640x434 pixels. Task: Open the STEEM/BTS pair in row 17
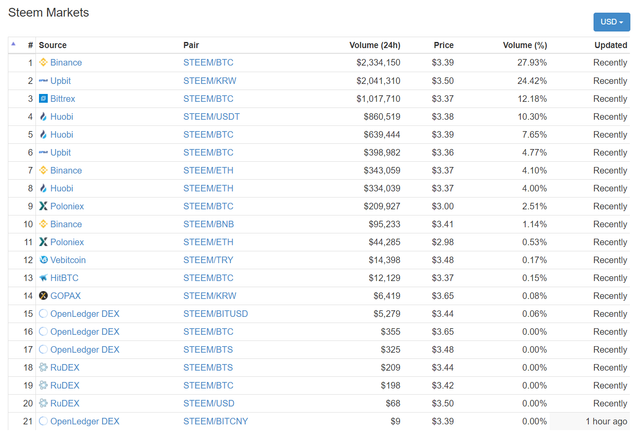(x=208, y=349)
